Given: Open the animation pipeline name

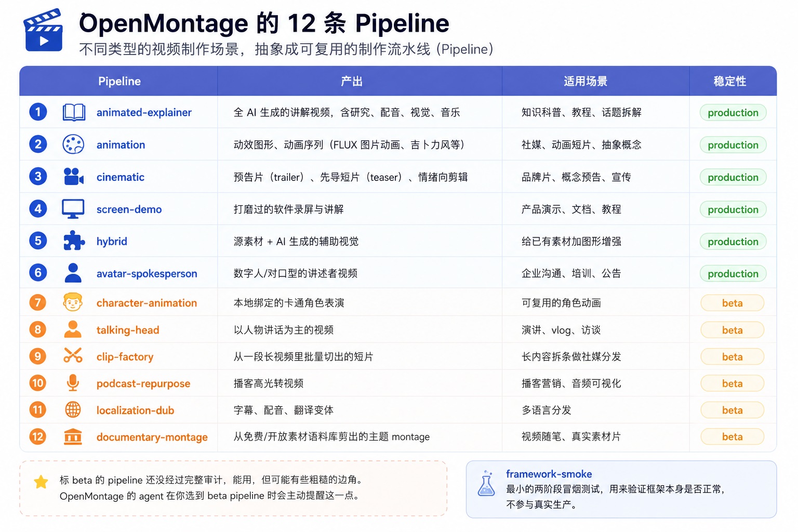Looking at the screenshot, I should [x=121, y=144].
